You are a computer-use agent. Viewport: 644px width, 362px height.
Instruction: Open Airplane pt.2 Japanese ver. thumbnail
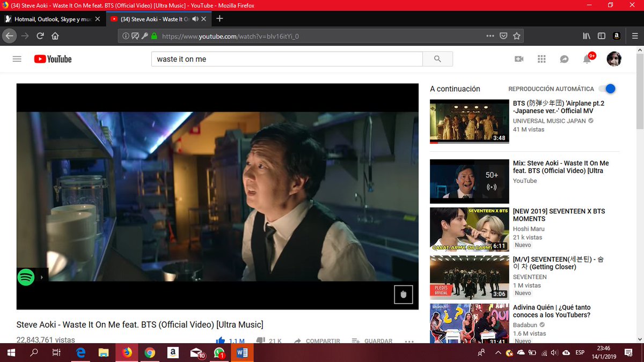[x=470, y=121]
